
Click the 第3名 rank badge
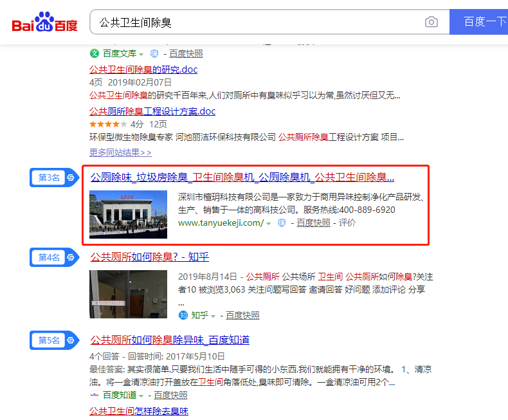(x=55, y=178)
